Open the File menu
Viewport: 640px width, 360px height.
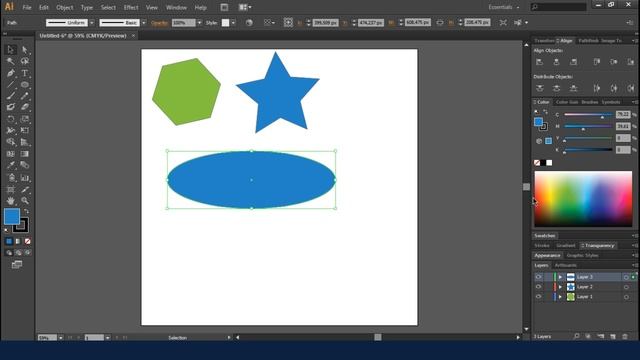27,7
